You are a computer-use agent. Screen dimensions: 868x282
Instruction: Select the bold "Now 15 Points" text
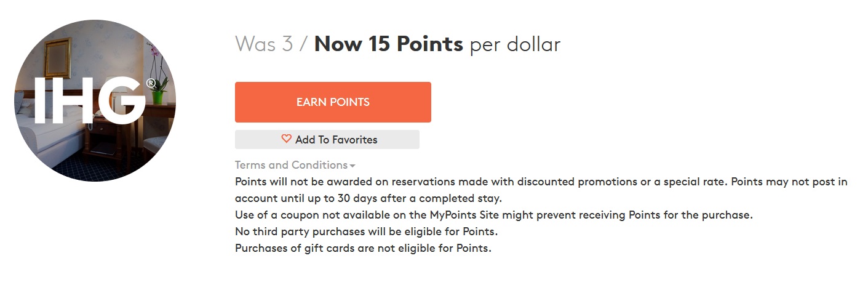tap(388, 44)
